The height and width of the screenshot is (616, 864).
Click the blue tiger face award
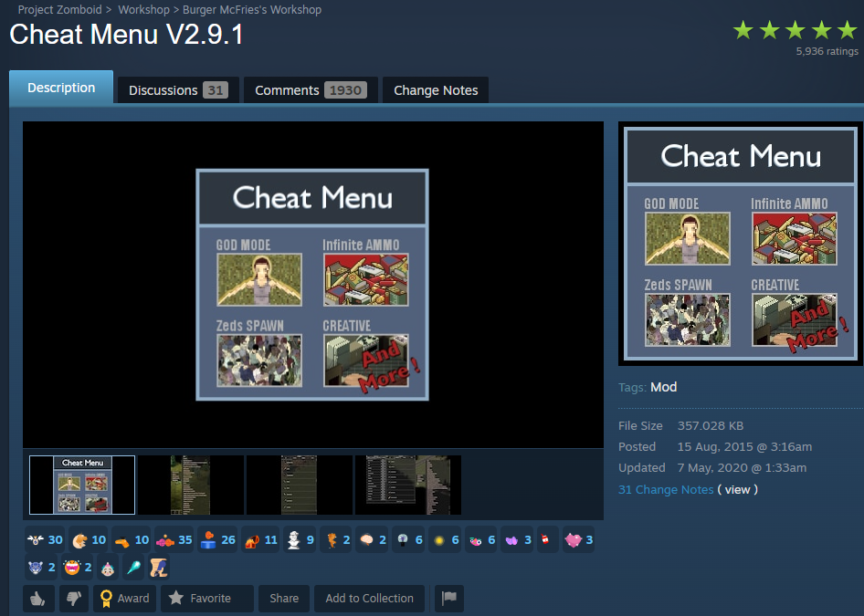point(42,568)
